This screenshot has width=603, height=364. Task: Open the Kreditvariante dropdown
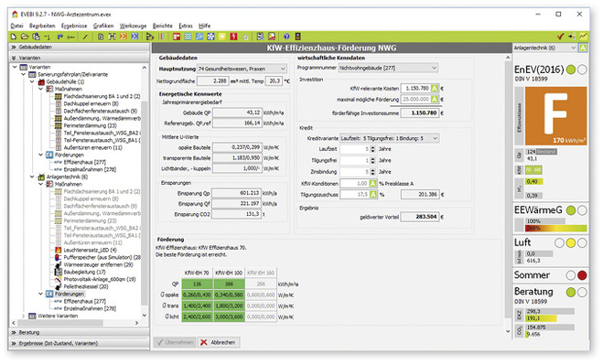pos(389,138)
